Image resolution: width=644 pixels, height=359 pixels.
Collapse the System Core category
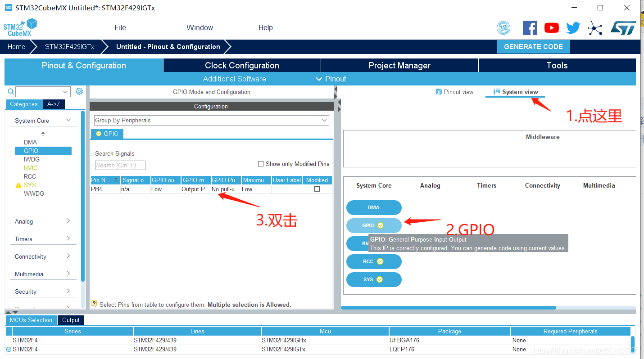coord(43,121)
